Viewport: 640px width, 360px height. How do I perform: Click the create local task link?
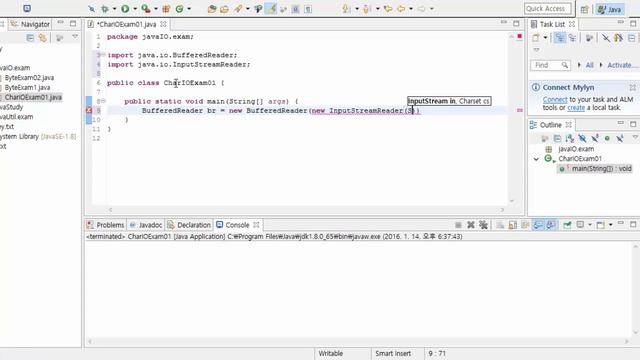576,108
